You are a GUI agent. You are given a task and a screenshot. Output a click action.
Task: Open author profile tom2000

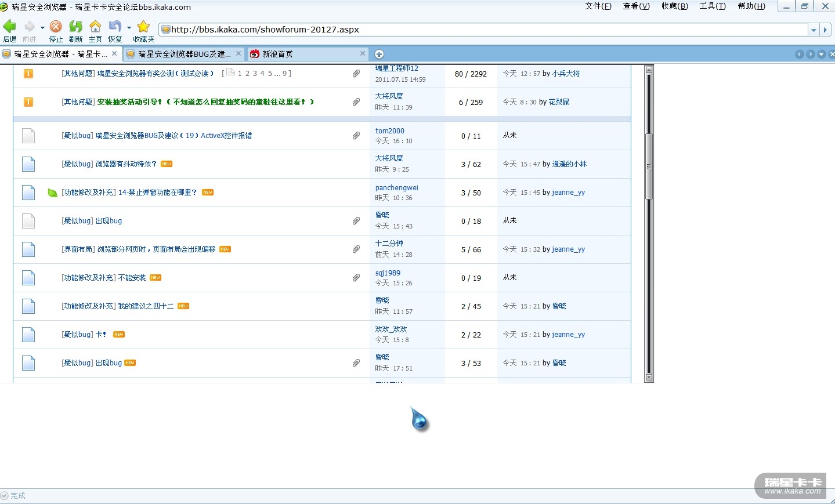click(x=390, y=131)
